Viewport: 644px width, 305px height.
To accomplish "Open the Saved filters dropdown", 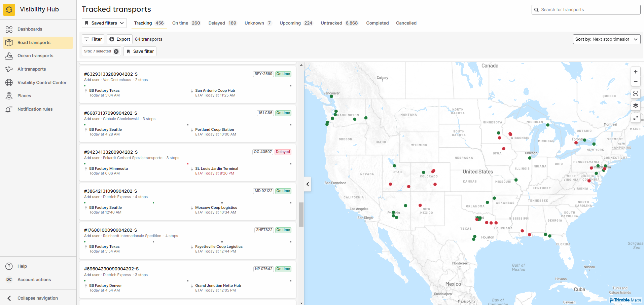I will click(104, 23).
